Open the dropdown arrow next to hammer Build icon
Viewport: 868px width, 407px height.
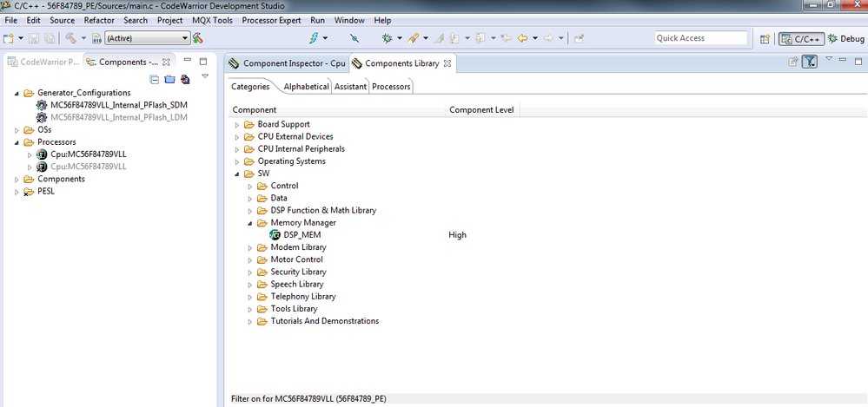tap(84, 38)
